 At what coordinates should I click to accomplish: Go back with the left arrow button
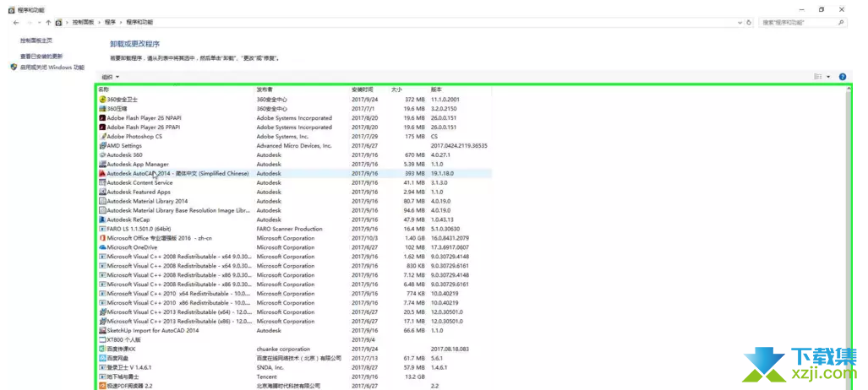pos(16,23)
